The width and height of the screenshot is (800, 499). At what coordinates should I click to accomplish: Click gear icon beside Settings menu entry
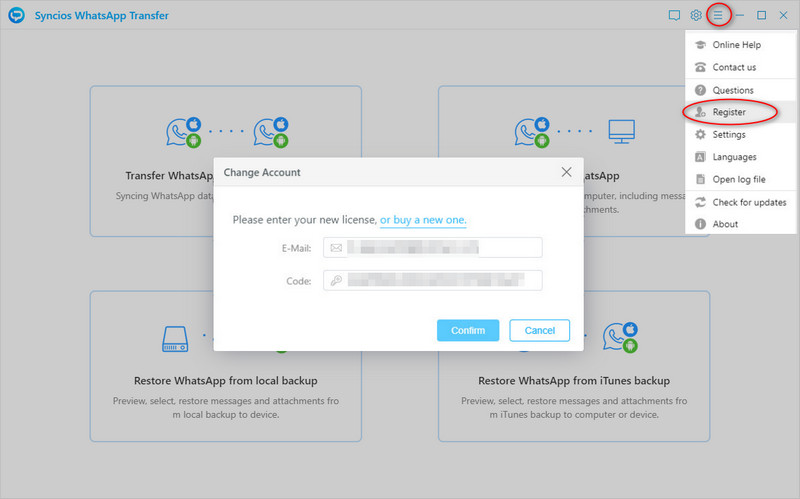701,135
